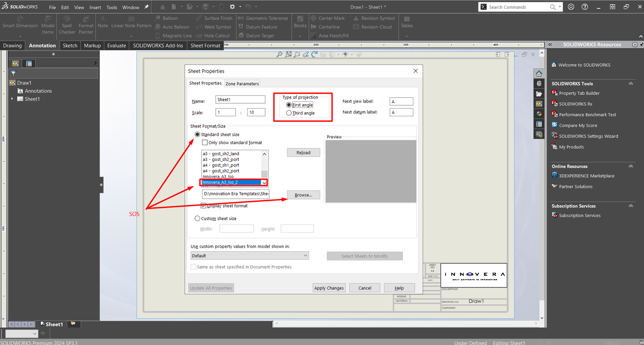This screenshot has height=345, width=644.
Task: Click the Home icon in task pane
Action: tap(539, 74)
